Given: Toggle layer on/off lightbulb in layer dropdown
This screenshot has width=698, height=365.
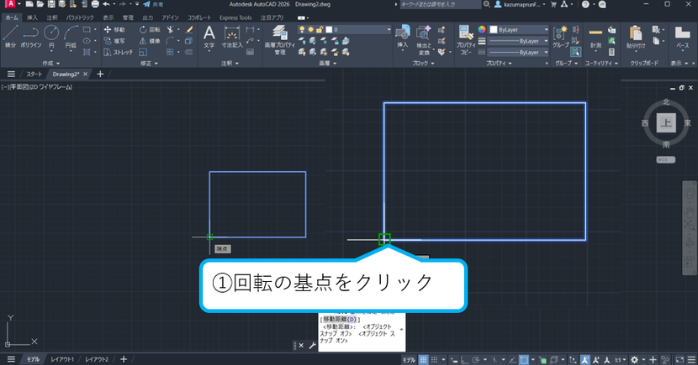Looking at the screenshot, I should click(302, 29).
